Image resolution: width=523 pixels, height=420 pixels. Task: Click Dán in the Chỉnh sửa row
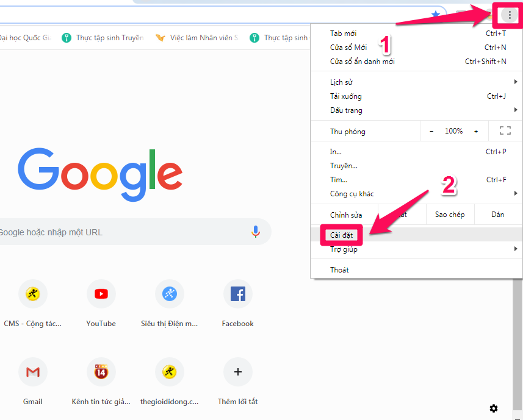click(x=498, y=215)
